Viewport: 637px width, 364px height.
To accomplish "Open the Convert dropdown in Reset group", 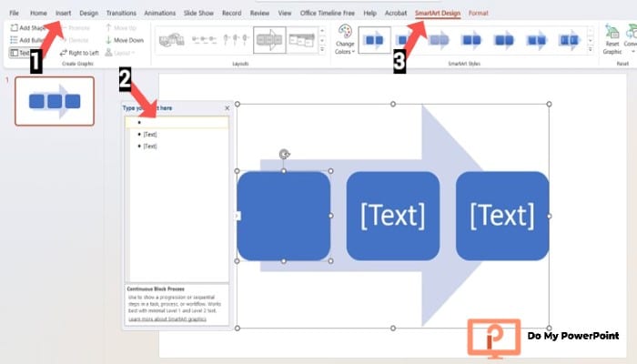I will click(631, 39).
